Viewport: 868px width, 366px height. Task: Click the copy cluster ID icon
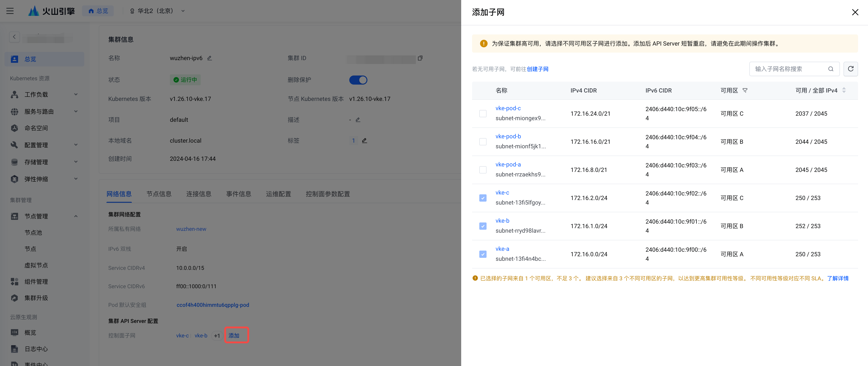[420, 58]
